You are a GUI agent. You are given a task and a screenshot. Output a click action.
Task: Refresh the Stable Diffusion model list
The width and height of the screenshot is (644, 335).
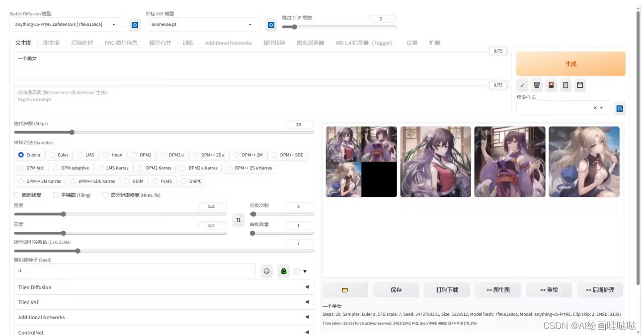(x=135, y=24)
